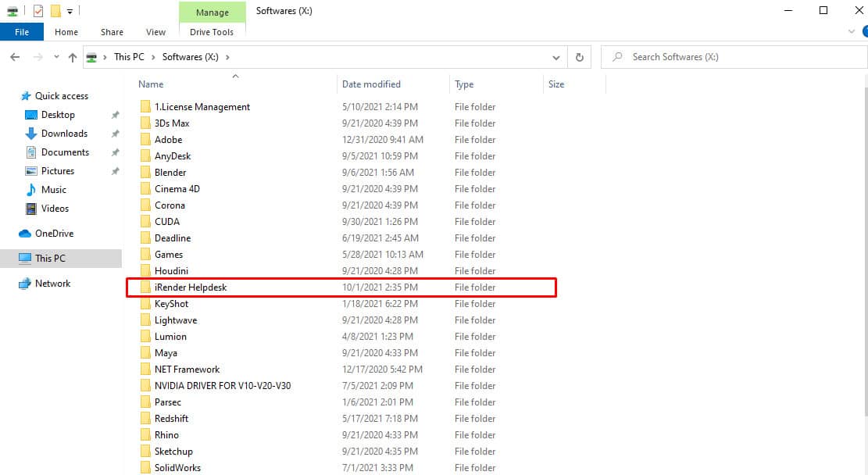Sort by Date modified column header
Image resolution: width=868 pixels, height=475 pixels.
pos(371,84)
